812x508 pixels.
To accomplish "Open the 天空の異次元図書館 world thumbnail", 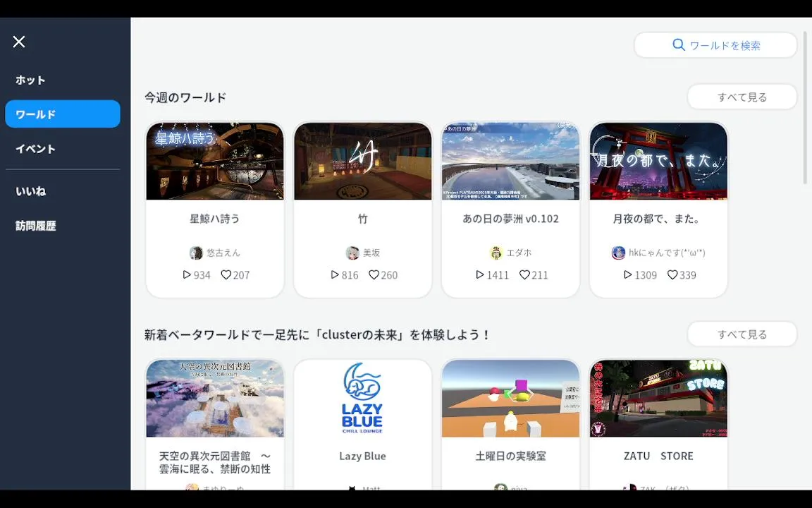I will tap(215, 399).
